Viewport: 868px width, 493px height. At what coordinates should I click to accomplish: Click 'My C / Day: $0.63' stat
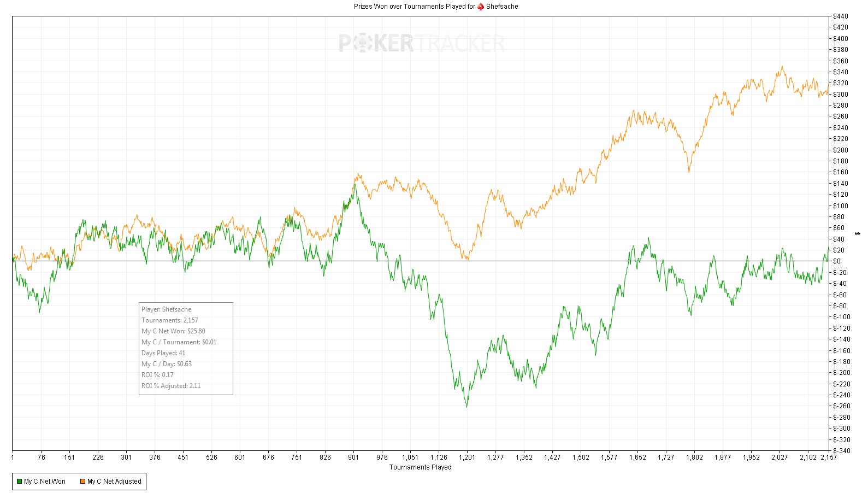point(167,364)
